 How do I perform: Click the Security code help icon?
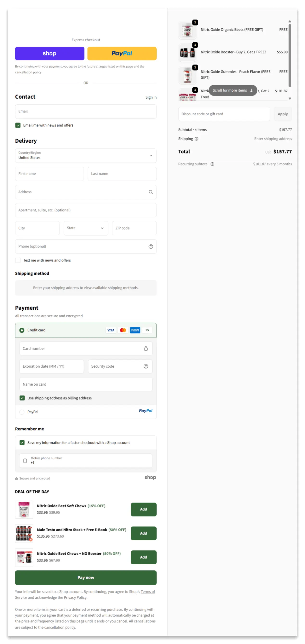(x=146, y=366)
